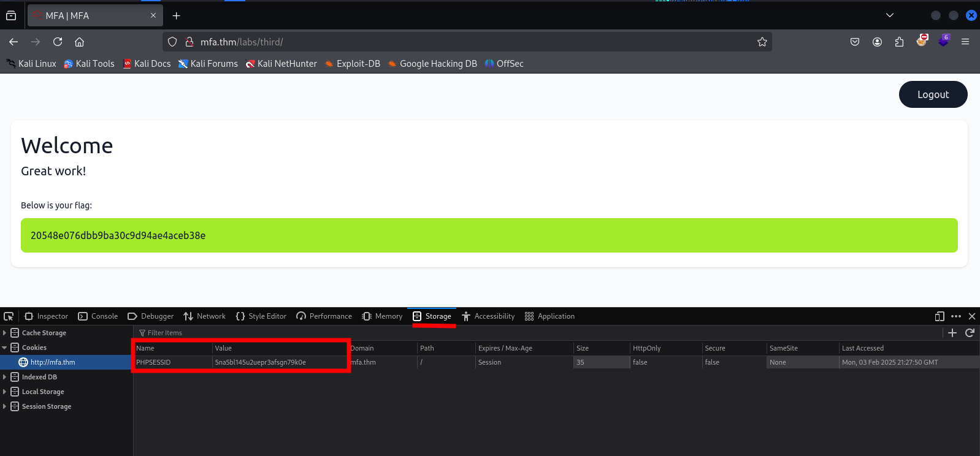The width and height of the screenshot is (980, 456).
Task: Close the MFA | MFA tab
Action: tap(153, 15)
